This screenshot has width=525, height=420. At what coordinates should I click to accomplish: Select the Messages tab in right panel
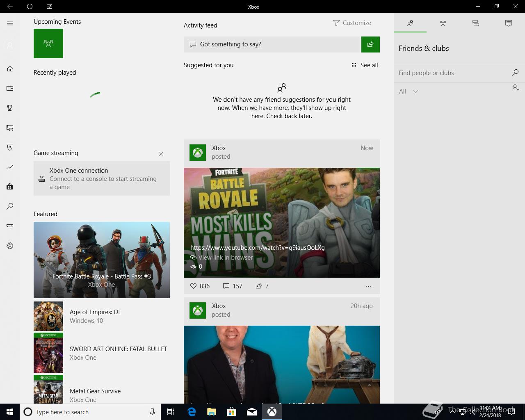click(x=476, y=23)
